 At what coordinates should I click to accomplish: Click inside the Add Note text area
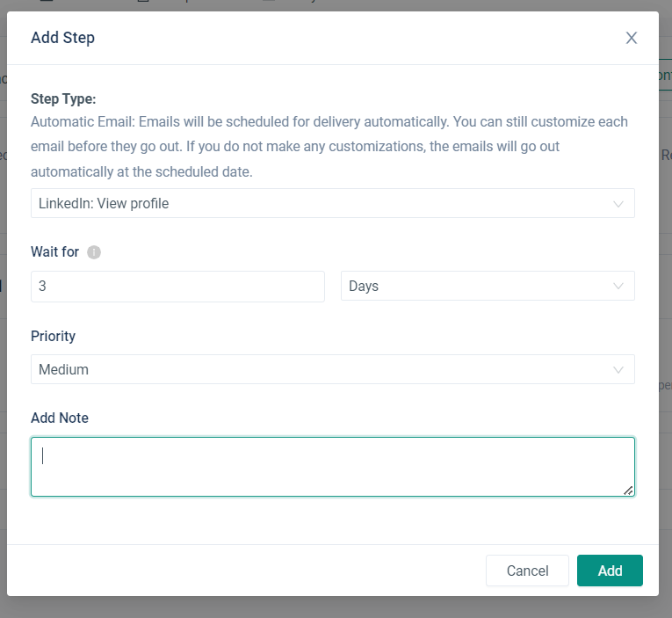332,467
